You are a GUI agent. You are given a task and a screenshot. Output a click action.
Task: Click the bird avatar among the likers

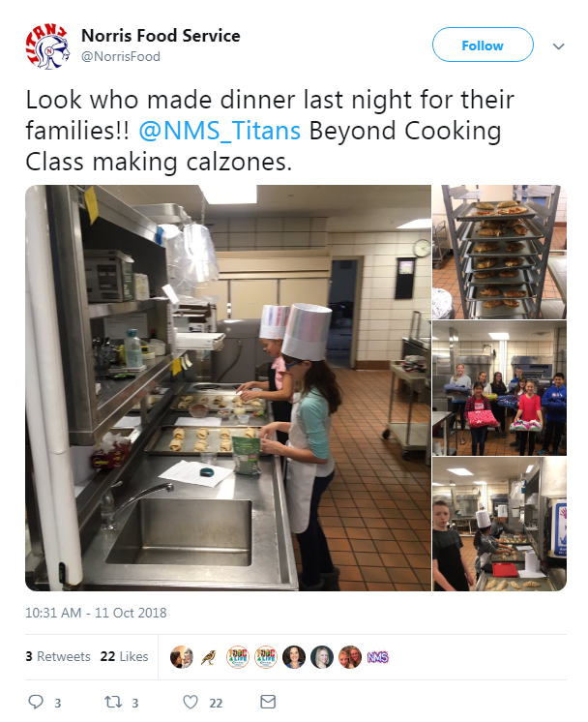point(209,657)
